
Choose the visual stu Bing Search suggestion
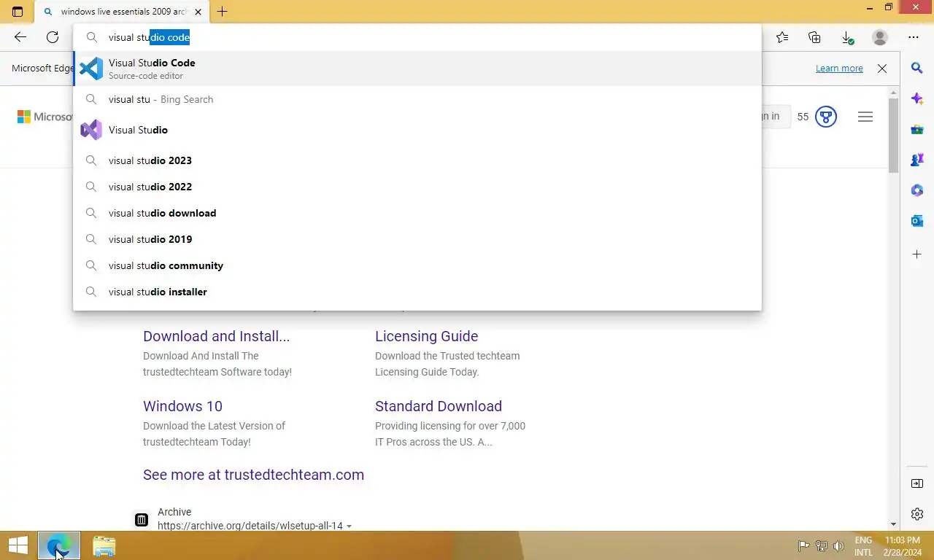coord(417,99)
